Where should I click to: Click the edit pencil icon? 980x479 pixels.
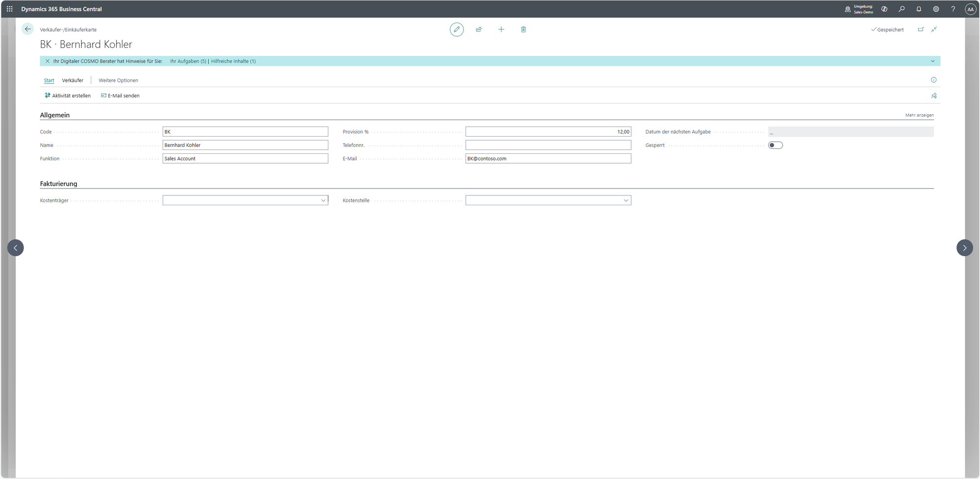[456, 29]
